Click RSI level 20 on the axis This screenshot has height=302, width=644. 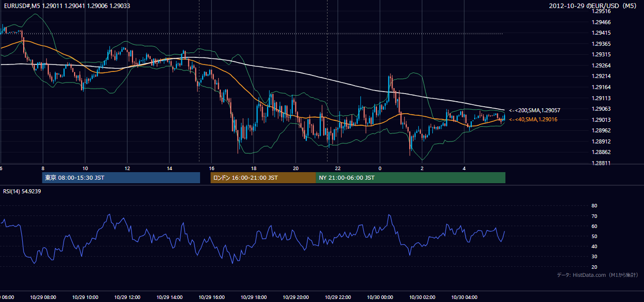coord(594,267)
